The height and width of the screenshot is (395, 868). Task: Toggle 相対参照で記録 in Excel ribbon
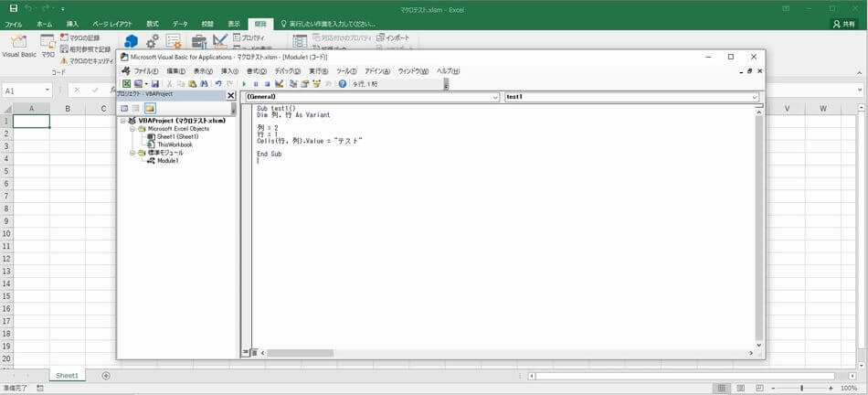pos(85,49)
